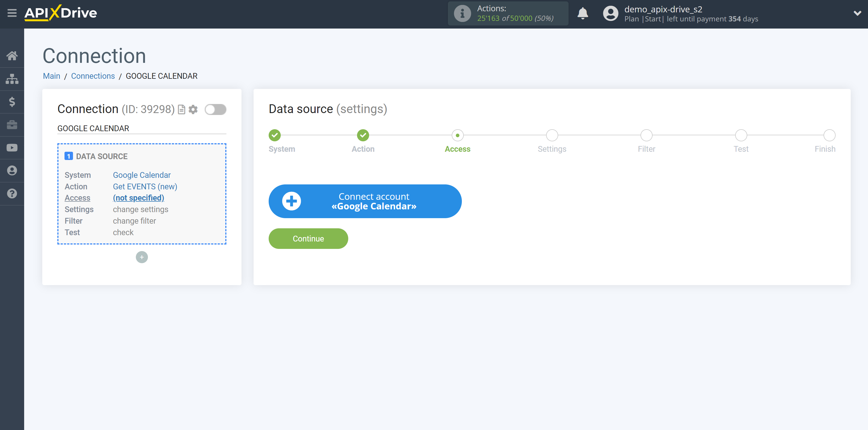Click the video/monitor icon in sidebar
The image size is (868, 430).
pos(12,148)
